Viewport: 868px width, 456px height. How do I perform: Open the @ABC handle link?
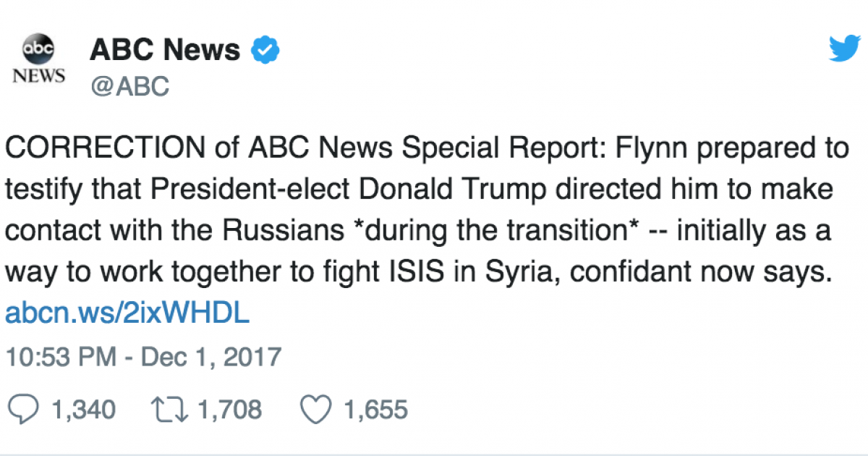tap(129, 86)
